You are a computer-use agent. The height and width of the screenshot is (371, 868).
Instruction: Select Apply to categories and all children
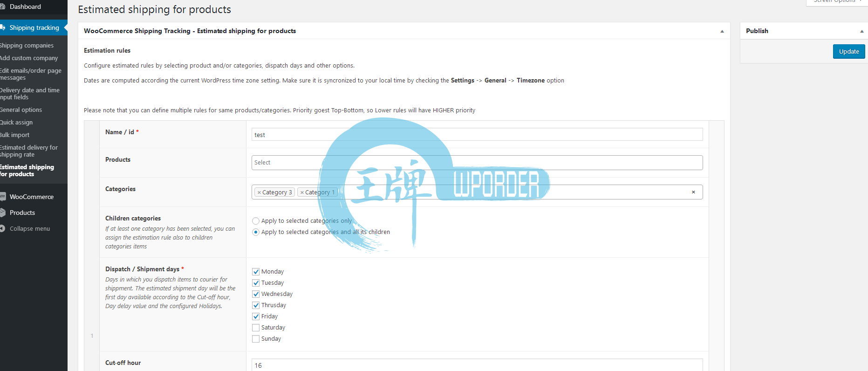pyautogui.click(x=256, y=232)
